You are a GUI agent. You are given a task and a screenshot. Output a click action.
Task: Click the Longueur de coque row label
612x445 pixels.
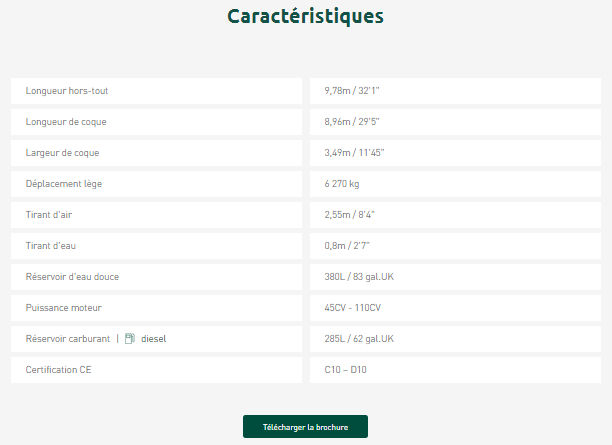click(66, 122)
